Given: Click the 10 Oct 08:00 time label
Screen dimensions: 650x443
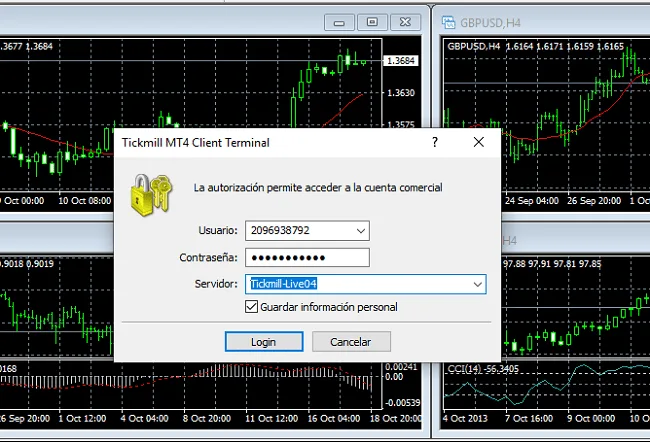Looking at the screenshot, I should [85, 201].
